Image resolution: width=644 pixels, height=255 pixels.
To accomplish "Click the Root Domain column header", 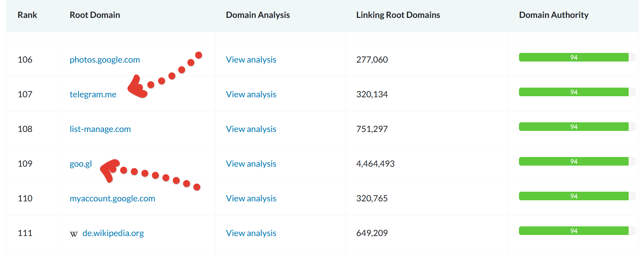I will tap(95, 15).
